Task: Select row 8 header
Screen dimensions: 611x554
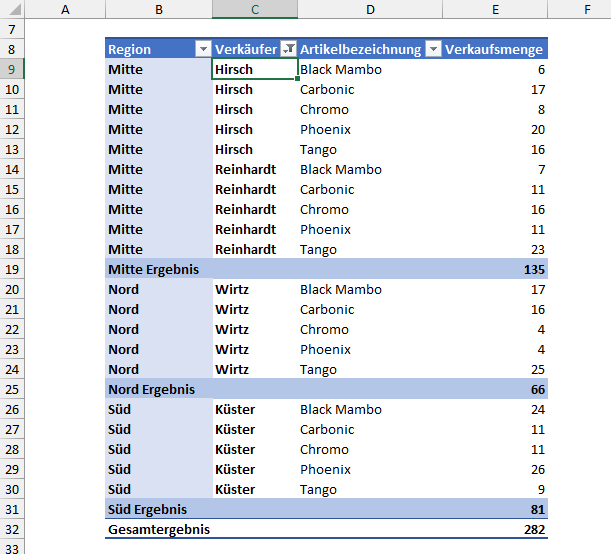Action: coord(11,49)
